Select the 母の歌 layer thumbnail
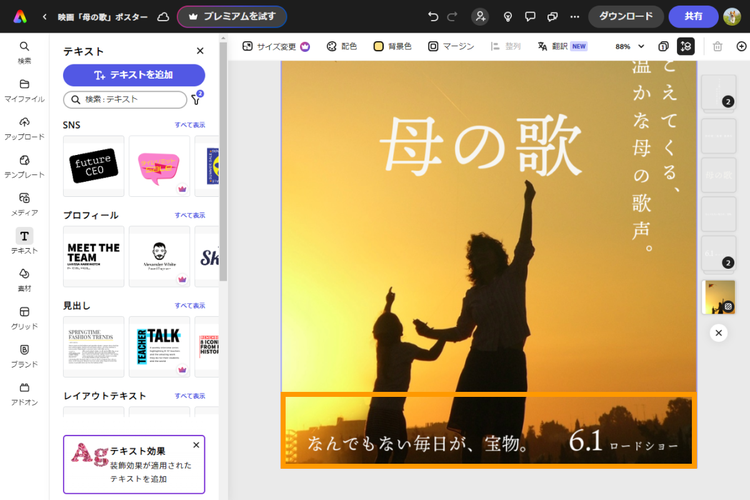750x500 pixels. (718, 175)
